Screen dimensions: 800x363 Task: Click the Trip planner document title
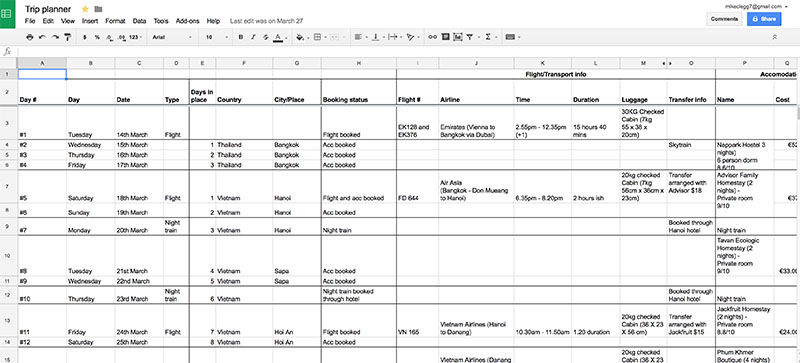coord(48,9)
